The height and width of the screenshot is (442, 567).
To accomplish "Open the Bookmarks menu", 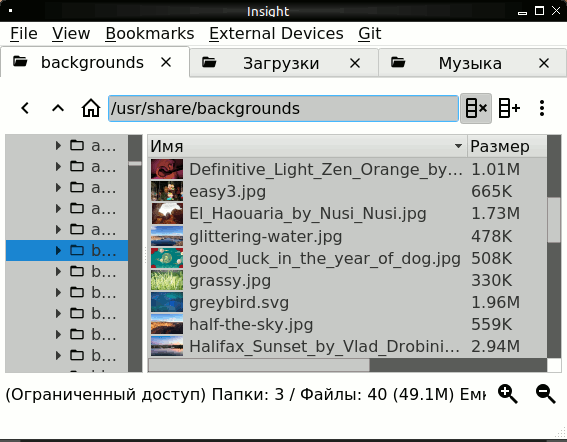I will 150,34.
